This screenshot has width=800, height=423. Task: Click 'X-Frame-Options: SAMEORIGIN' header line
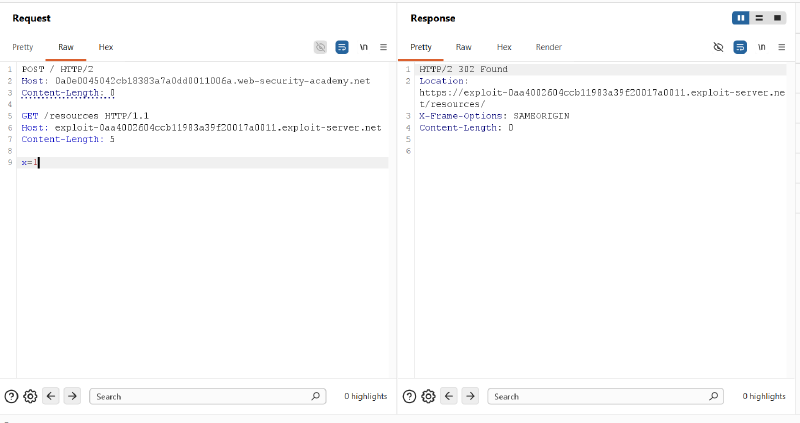coord(494,116)
